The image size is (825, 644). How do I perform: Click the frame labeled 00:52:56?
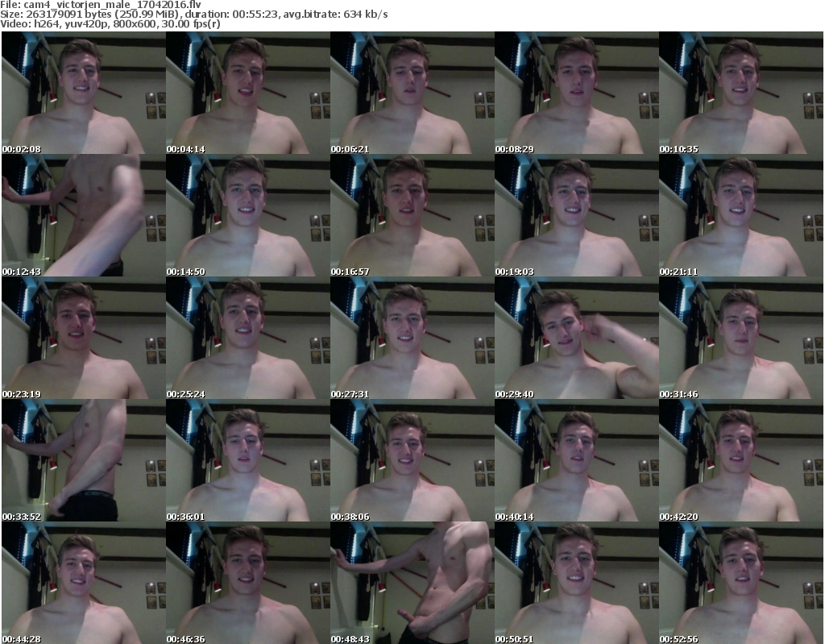click(741, 583)
